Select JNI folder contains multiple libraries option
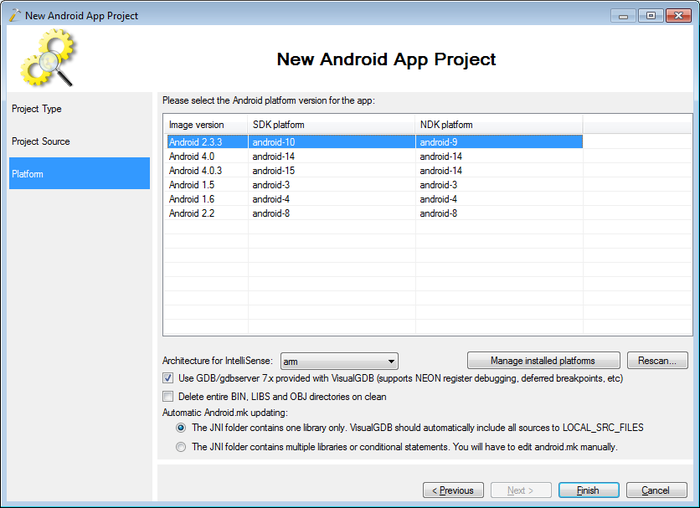700x508 pixels. click(181, 447)
